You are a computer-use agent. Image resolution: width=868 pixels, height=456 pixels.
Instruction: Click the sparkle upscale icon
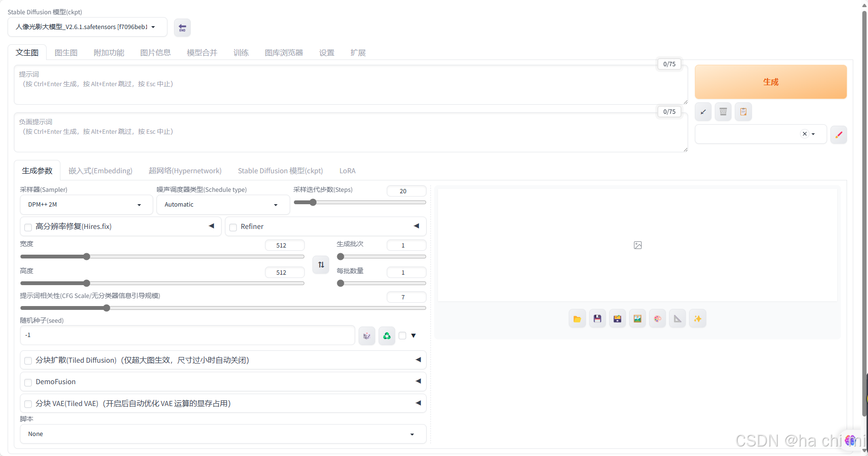697,319
